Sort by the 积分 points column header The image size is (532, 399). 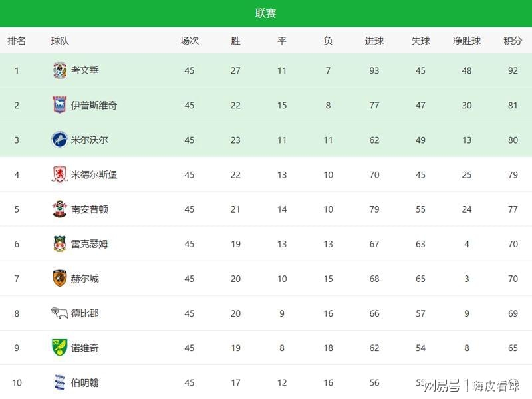pos(513,41)
